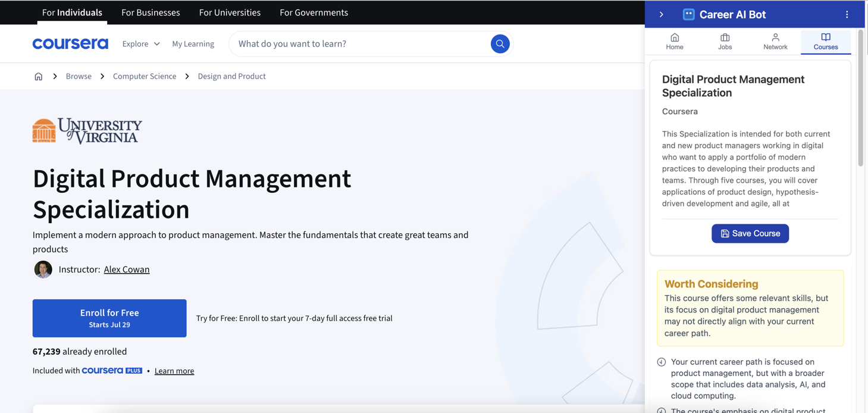Open the Explore dropdown
The width and height of the screenshot is (868, 413).
pos(141,44)
